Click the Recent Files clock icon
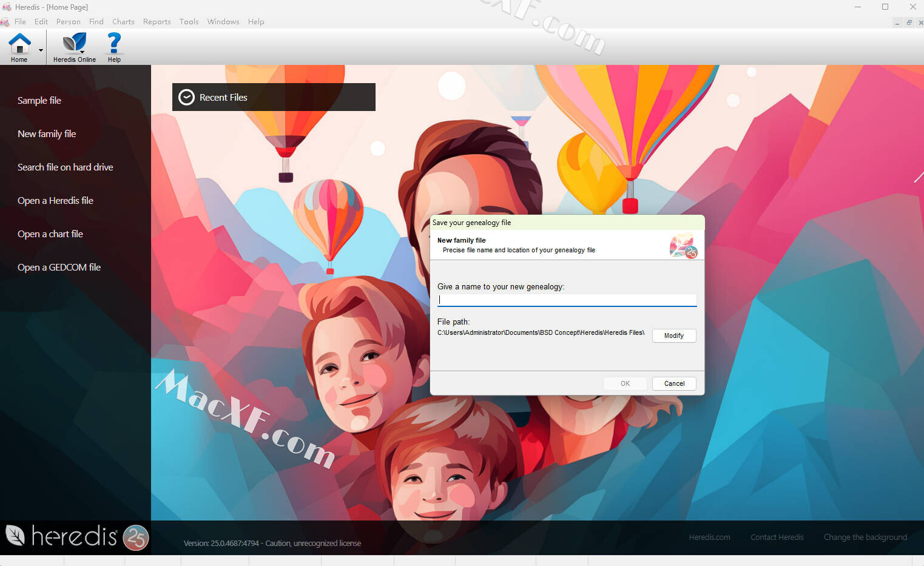 click(x=186, y=97)
